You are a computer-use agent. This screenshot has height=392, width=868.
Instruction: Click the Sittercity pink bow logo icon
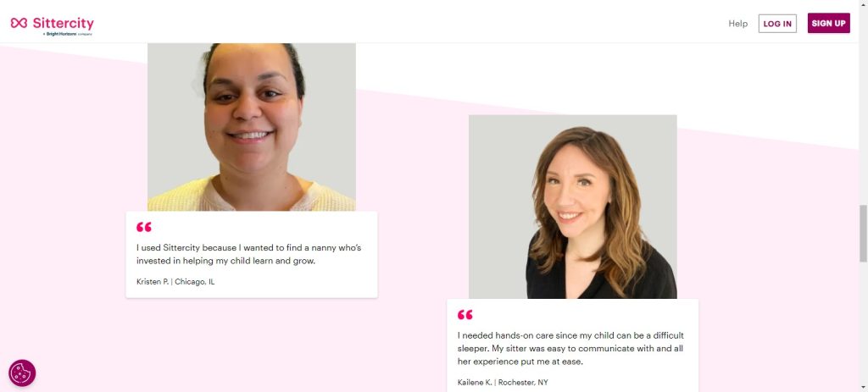[19, 23]
